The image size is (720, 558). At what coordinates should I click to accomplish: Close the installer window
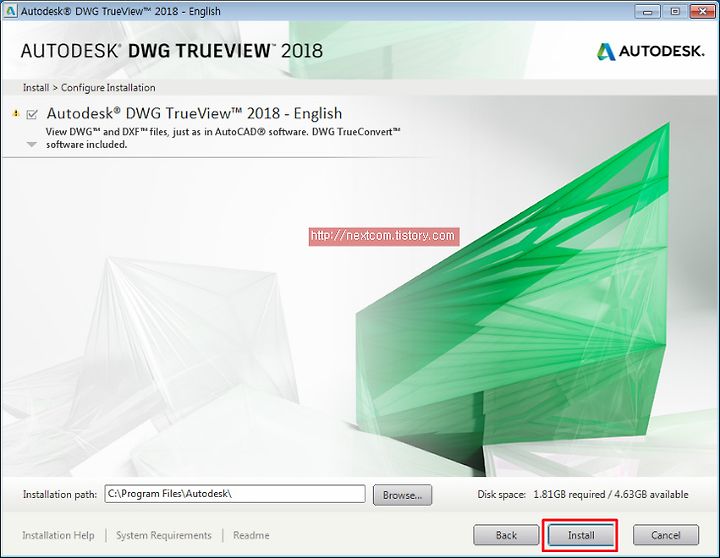point(702,11)
